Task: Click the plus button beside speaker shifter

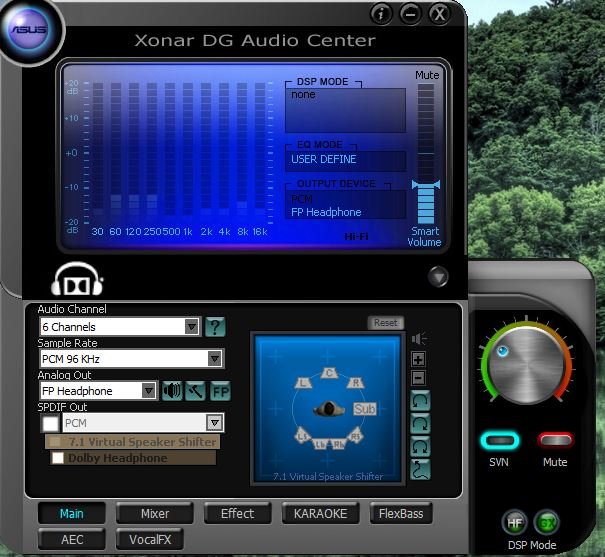Action: [418, 360]
